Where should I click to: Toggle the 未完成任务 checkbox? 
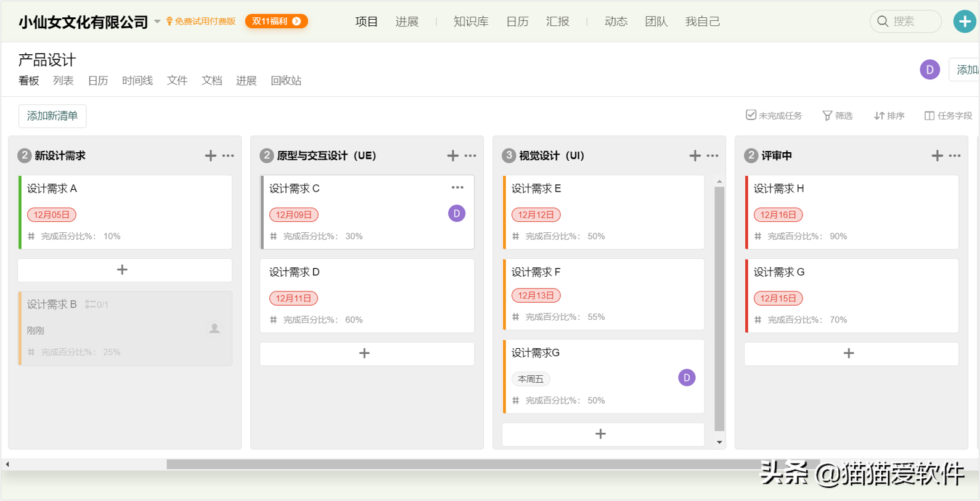[x=751, y=115]
